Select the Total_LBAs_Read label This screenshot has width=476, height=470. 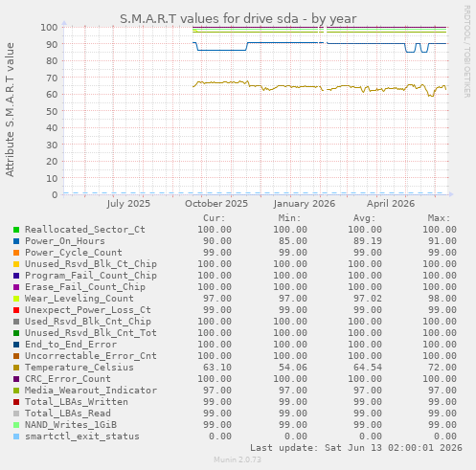point(68,414)
